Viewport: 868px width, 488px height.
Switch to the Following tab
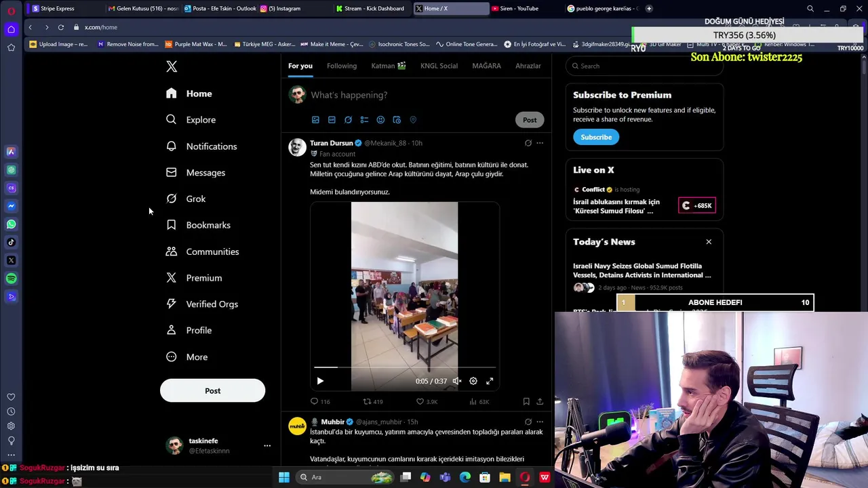pos(342,66)
